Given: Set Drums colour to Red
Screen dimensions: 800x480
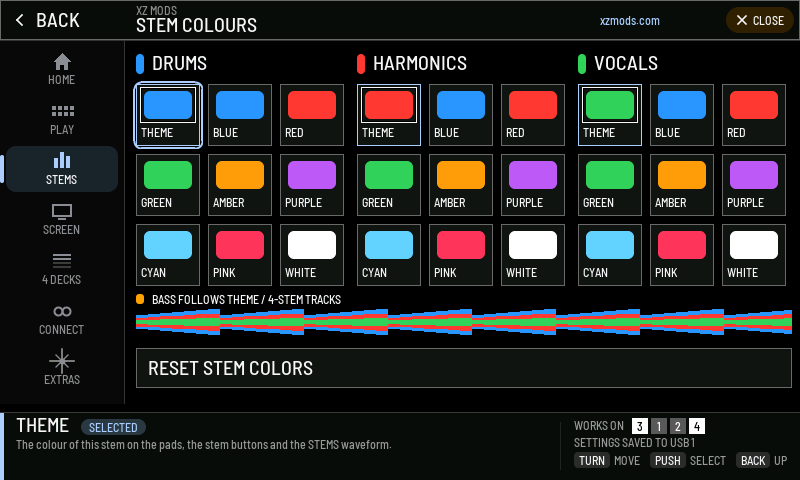Looking at the screenshot, I should (312, 115).
